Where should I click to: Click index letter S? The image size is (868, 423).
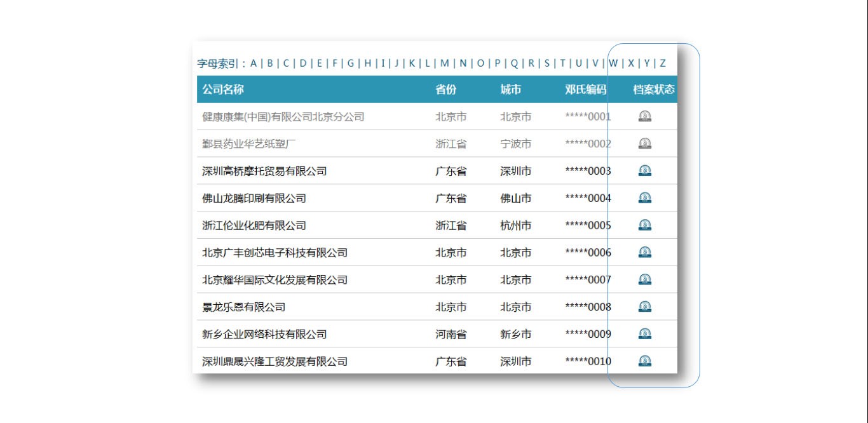pos(547,64)
